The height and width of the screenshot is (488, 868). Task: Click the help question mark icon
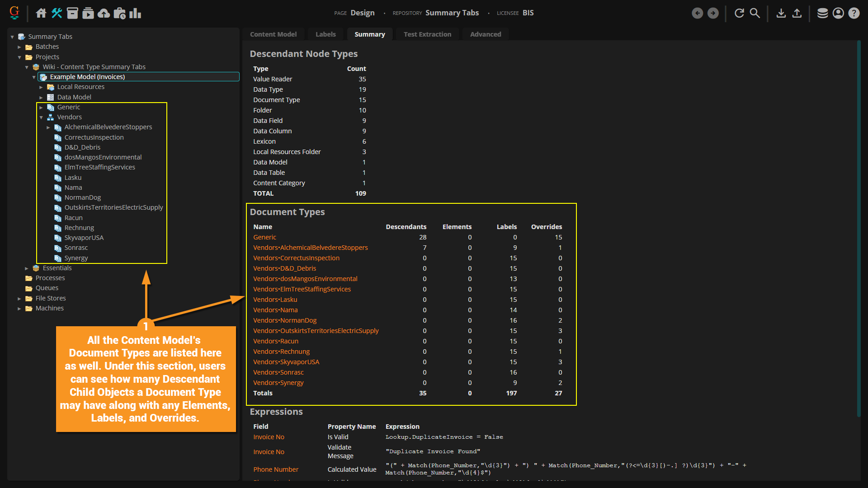coord(854,13)
